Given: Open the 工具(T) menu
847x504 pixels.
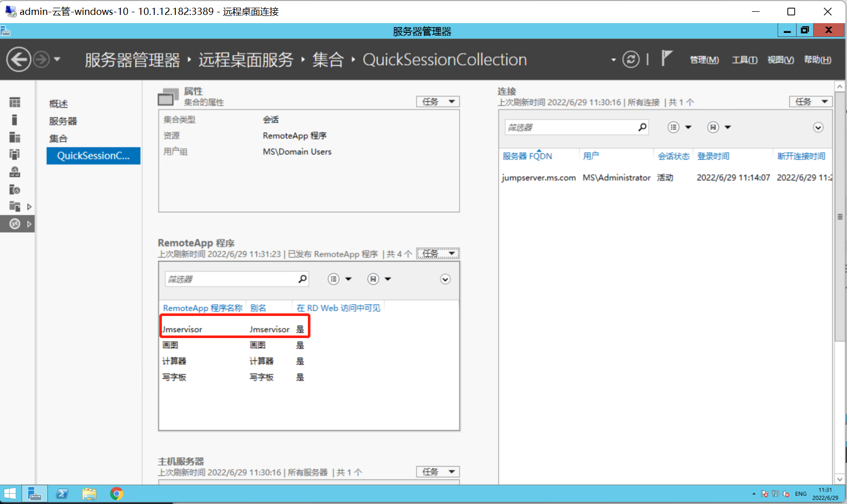Looking at the screenshot, I should pos(744,60).
